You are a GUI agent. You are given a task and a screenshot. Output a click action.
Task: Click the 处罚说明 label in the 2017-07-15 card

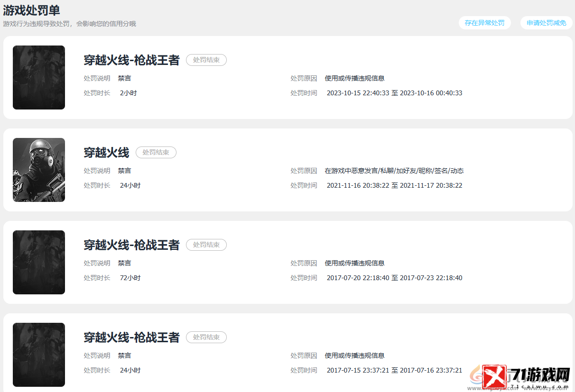(97, 356)
